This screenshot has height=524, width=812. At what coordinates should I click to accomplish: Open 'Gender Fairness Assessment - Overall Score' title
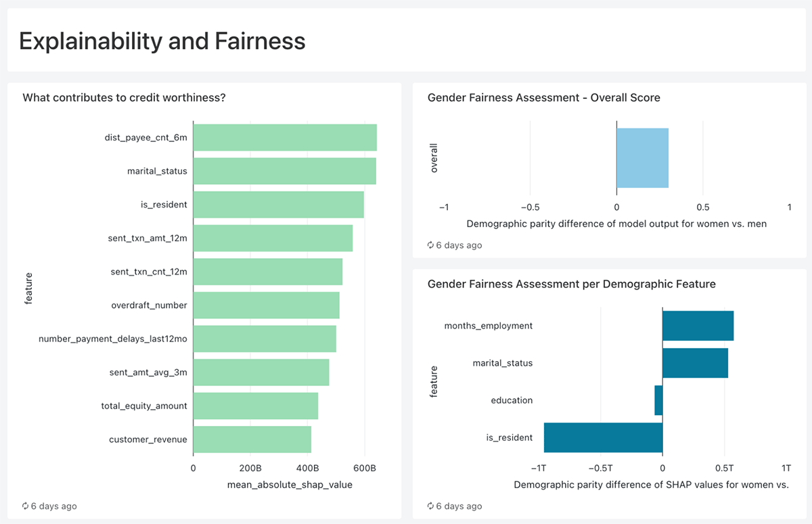tap(543, 98)
